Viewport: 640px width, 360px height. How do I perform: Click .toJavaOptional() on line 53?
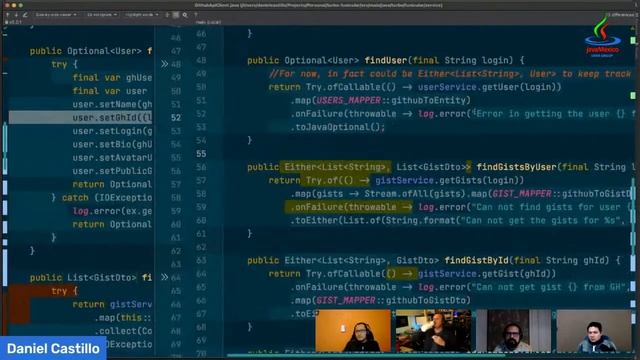tap(338, 127)
